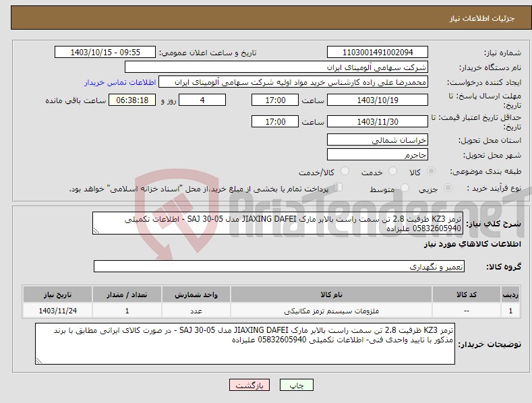Image resolution: width=532 pixels, height=403 pixels.
Task: Select the کالا/خدمت radio button
Action: 345,171
